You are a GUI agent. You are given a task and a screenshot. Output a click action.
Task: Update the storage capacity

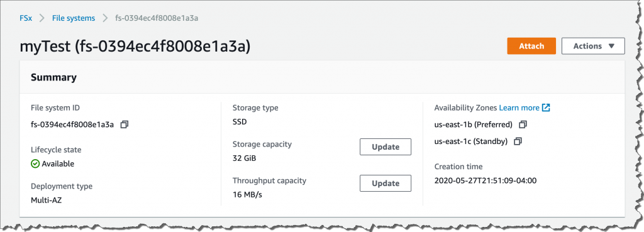coord(386,147)
